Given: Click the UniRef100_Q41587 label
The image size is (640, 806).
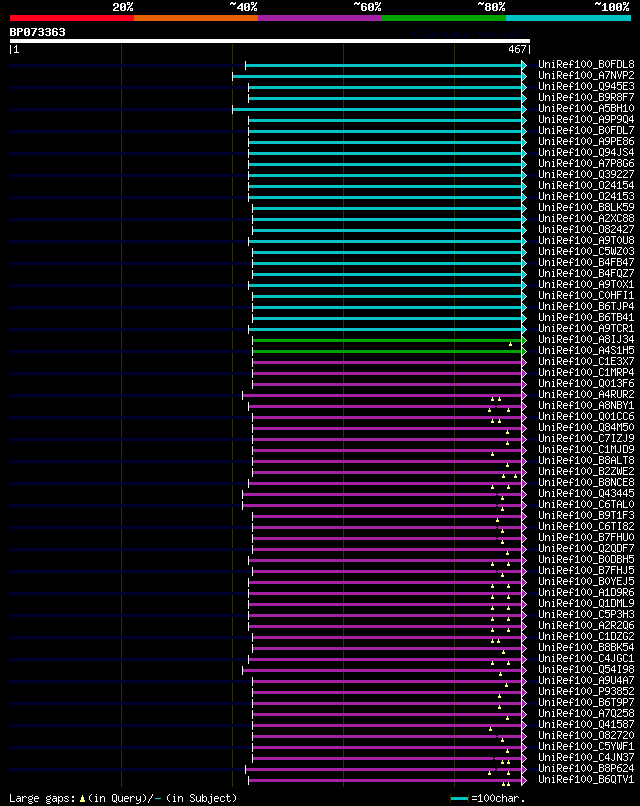Looking at the screenshot, I should (x=586, y=724).
